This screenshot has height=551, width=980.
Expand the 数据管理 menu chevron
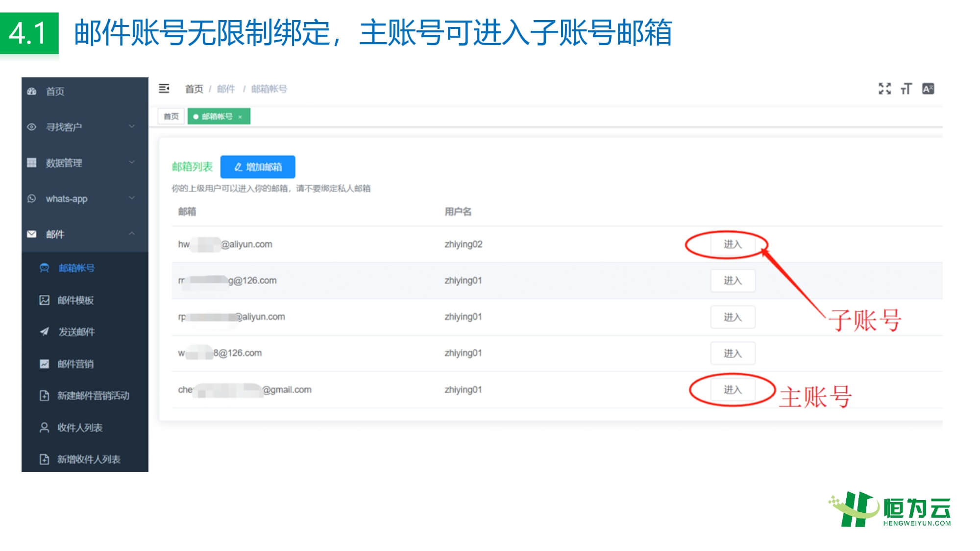point(132,162)
